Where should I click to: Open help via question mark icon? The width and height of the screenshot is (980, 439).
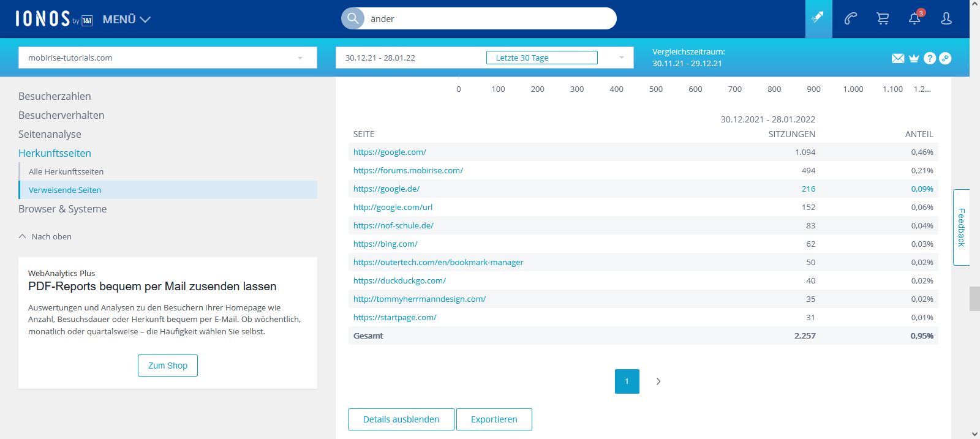tap(930, 58)
